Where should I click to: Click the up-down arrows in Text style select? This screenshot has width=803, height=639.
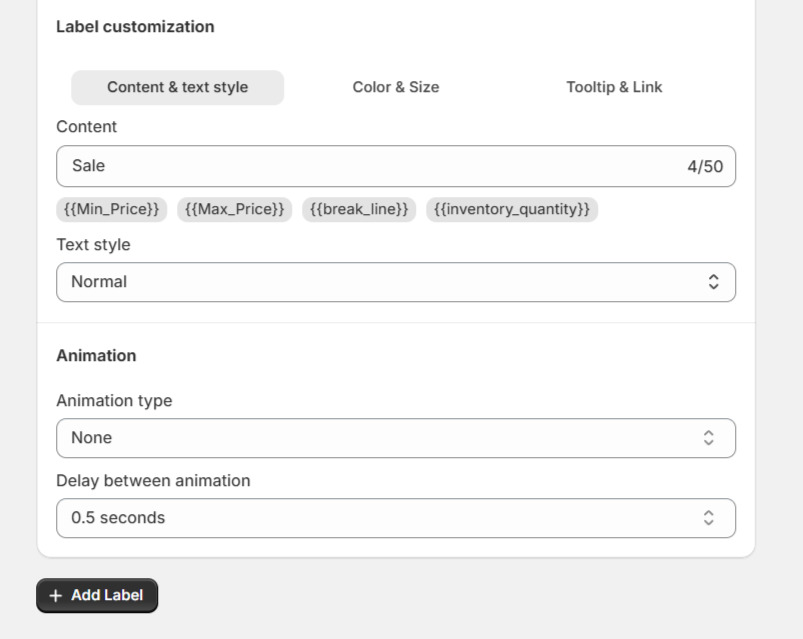(x=713, y=282)
